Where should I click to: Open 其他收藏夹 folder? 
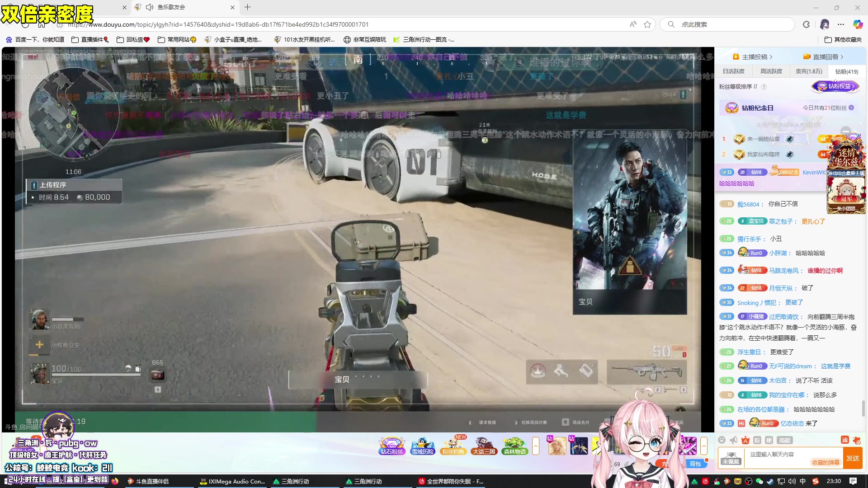pos(843,40)
